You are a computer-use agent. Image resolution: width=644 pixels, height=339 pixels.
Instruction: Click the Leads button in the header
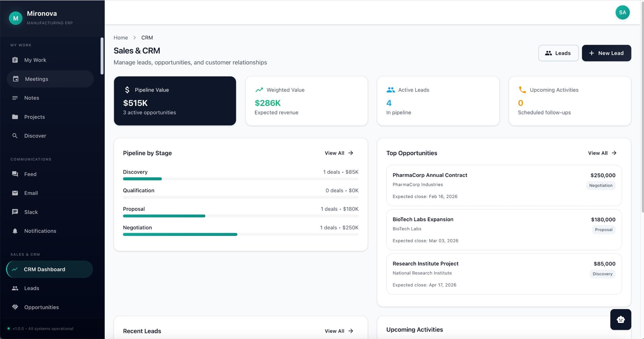558,53
